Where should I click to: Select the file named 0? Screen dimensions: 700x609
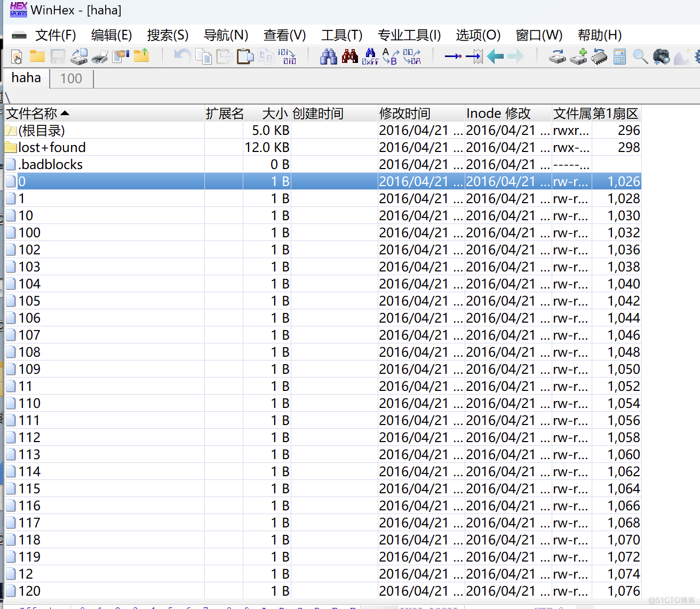[x=323, y=181]
